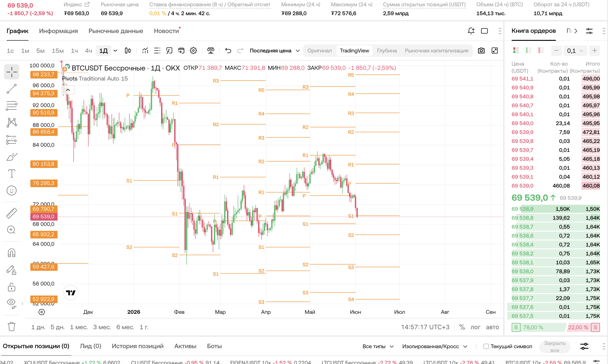
Task: Click the 14:57:17 UTC+3 time
Action: click(425, 327)
